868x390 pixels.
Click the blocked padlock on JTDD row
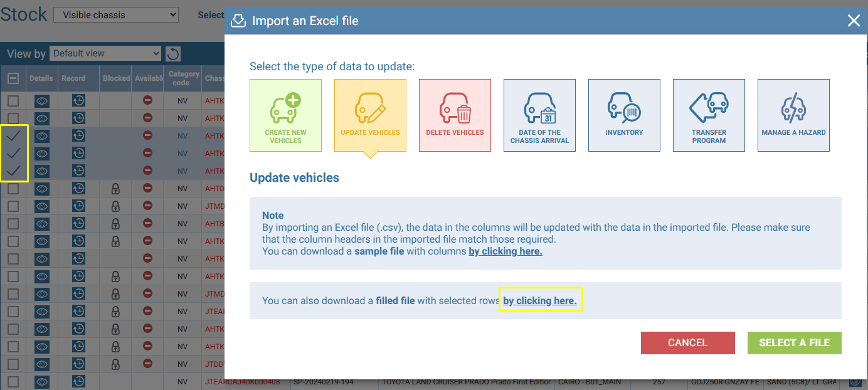point(115,364)
